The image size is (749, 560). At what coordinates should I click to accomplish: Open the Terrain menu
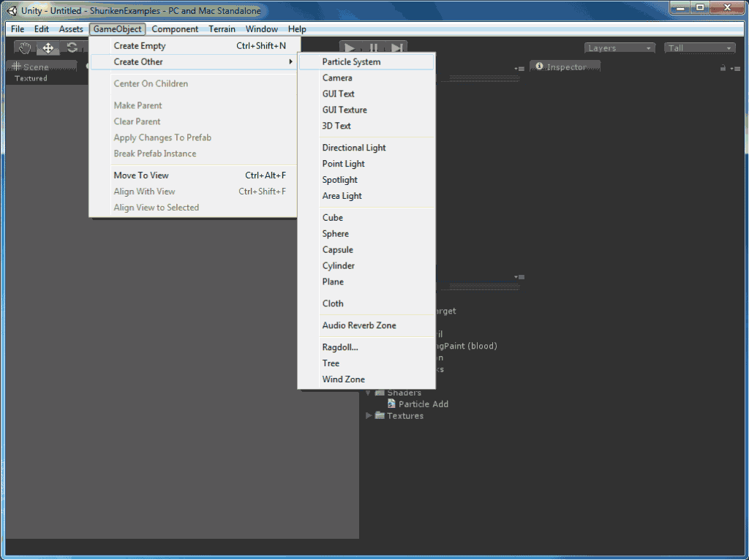pos(222,29)
